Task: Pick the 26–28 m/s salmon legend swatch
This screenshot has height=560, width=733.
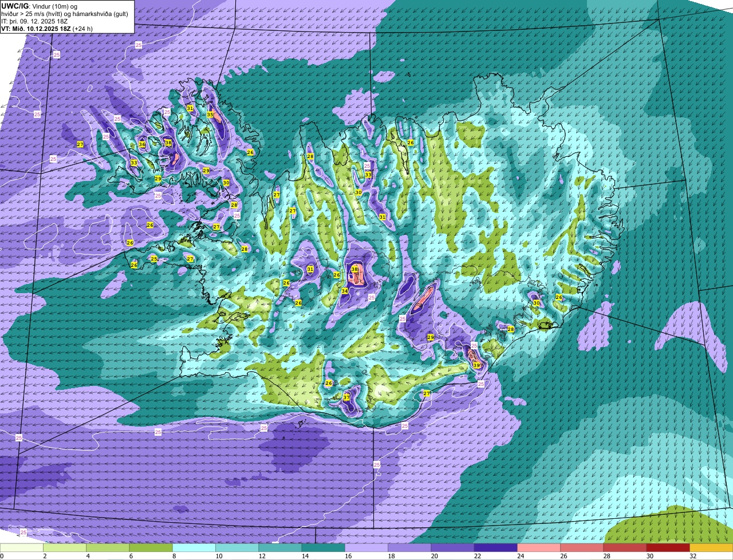Action: tap(582, 547)
